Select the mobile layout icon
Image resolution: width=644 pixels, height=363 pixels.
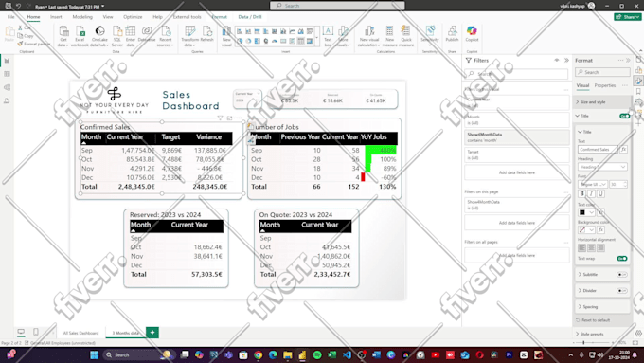click(x=36, y=332)
